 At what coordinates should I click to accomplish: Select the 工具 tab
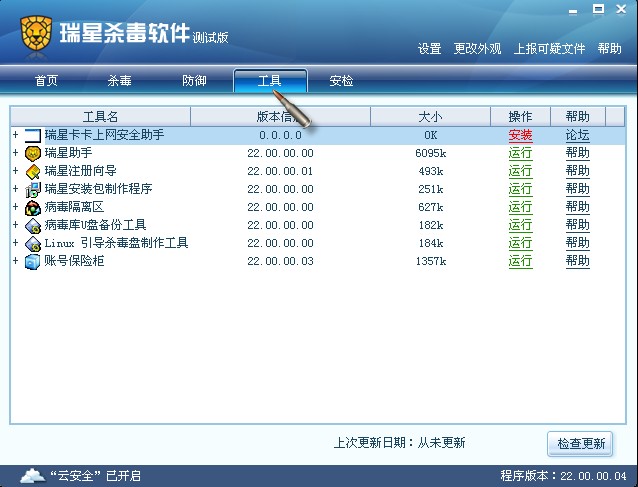pyautogui.click(x=270, y=81)
